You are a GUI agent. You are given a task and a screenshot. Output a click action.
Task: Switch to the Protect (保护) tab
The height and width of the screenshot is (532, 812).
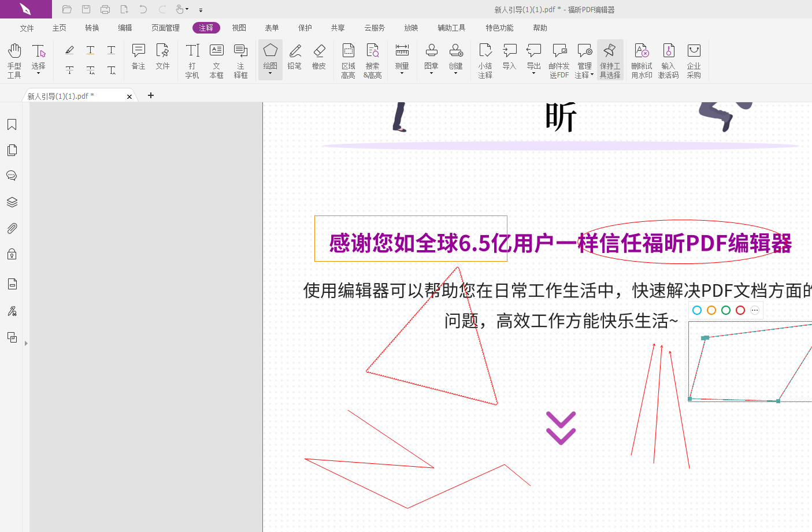(x=305, y=28)
